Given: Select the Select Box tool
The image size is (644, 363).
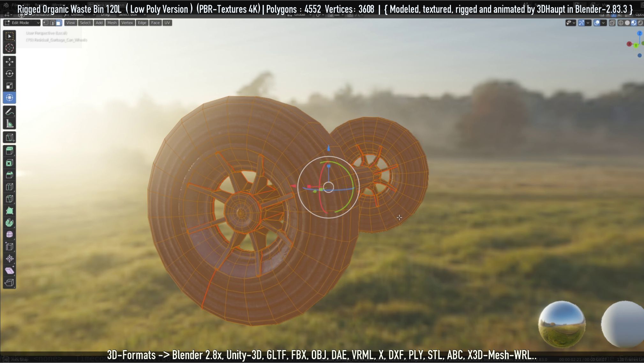Looking at the screenshot, I should point(9,36).
